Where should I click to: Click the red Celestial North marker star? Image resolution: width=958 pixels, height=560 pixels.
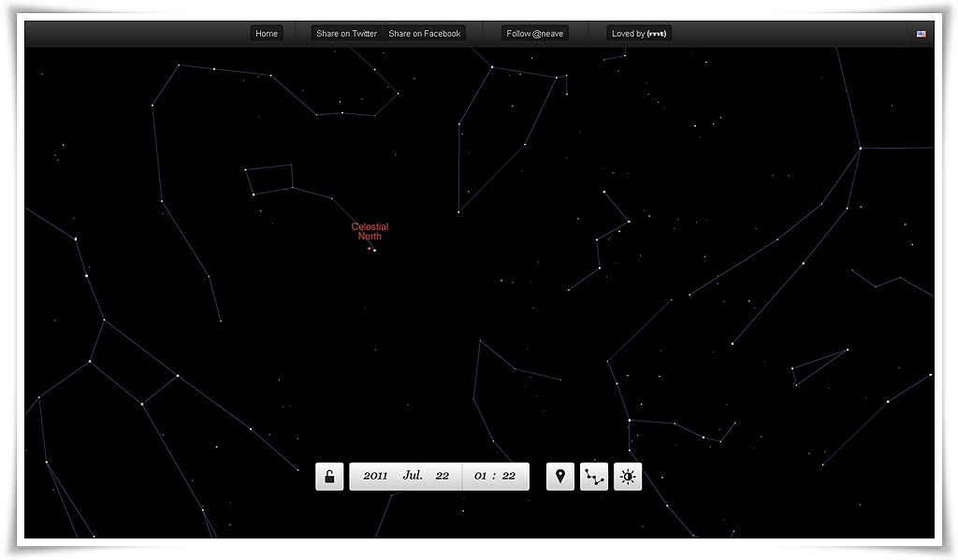(369, 249)
